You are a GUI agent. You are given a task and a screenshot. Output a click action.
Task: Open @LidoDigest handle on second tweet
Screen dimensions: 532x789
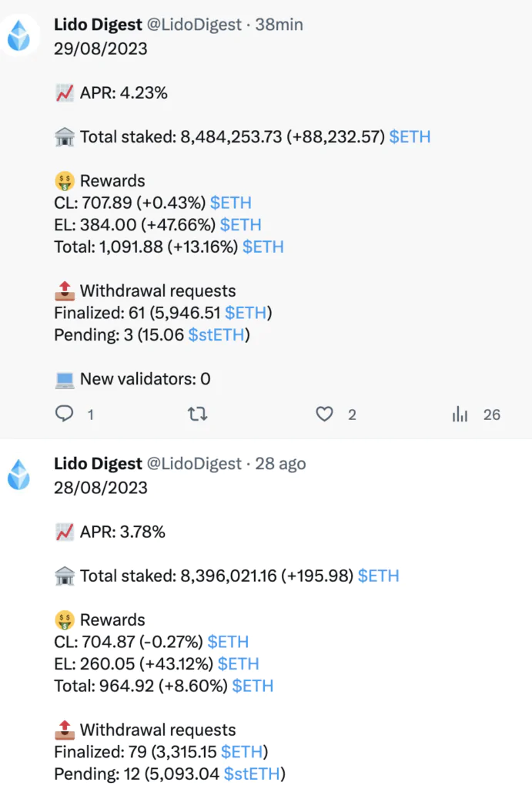pyautogui.click(x=194, y=463)
